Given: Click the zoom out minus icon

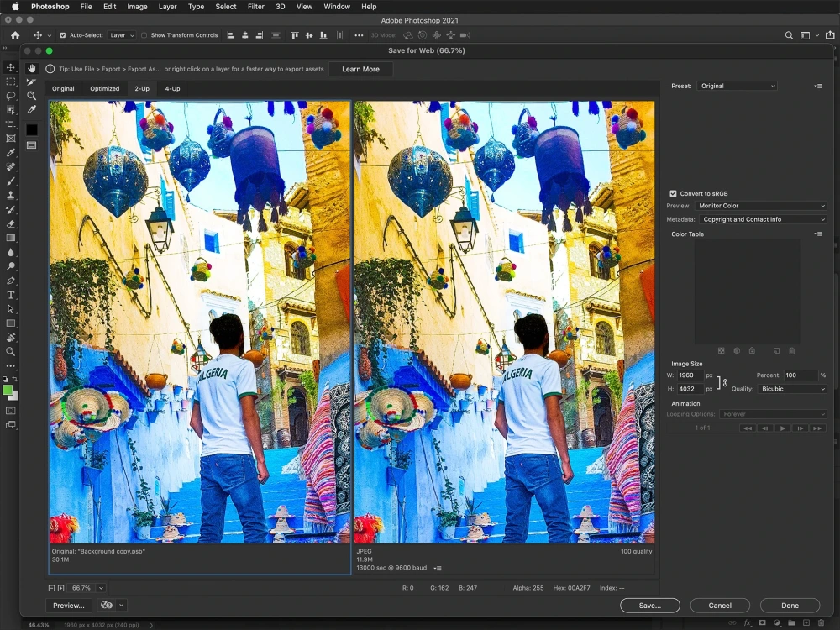Looking at the screenshot, I should click(x=51, y=588).
